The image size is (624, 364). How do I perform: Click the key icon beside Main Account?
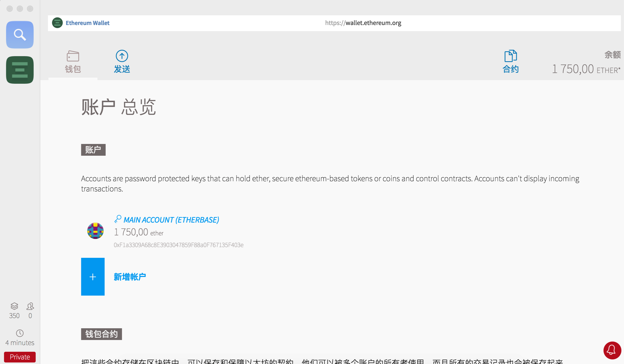(118, 219)
